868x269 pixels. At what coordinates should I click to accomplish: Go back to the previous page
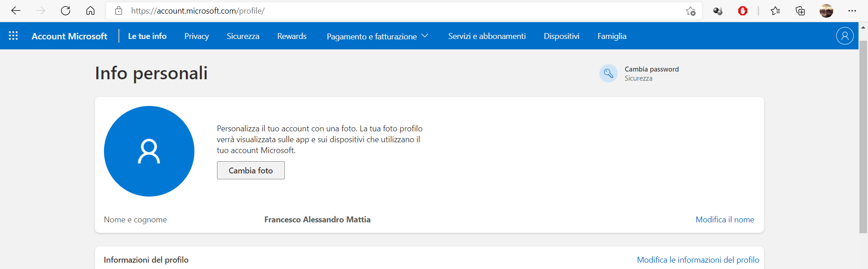tap(16, 11)
